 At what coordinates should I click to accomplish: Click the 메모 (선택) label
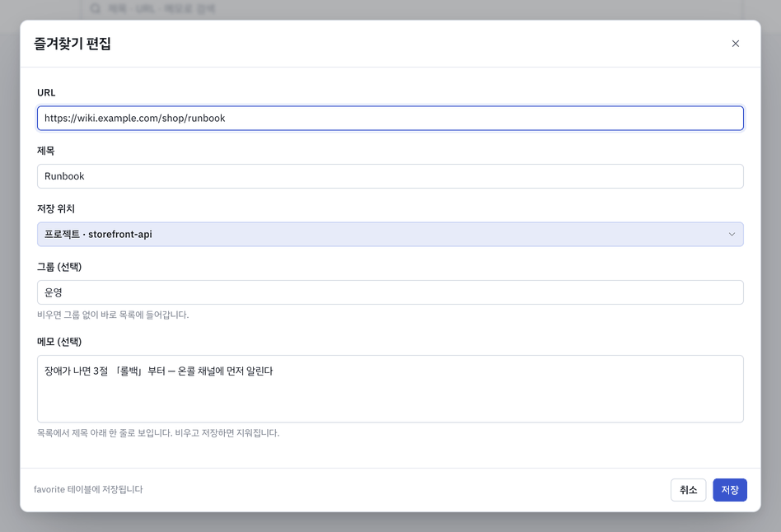coord(59,342)
